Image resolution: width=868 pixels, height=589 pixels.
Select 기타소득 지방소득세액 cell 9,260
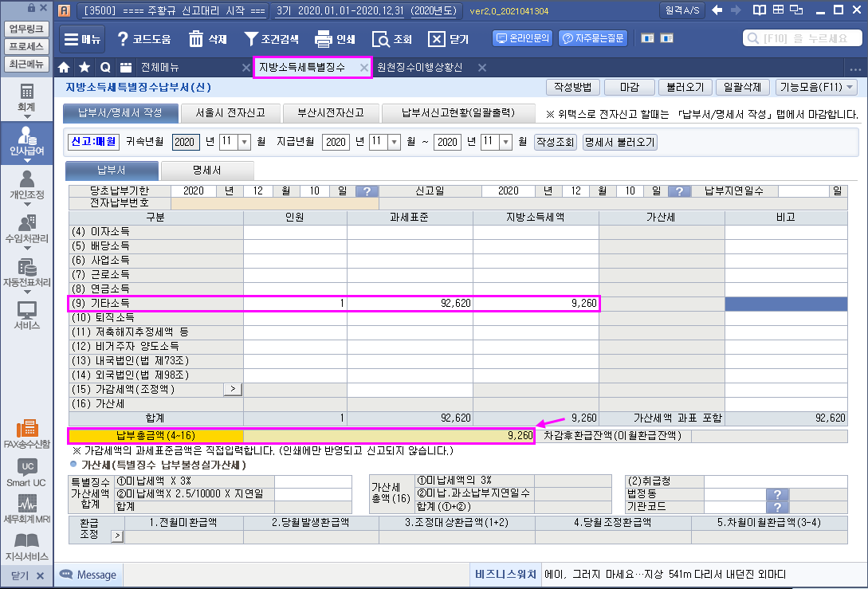pyautogui.click(x=536, y=304)
